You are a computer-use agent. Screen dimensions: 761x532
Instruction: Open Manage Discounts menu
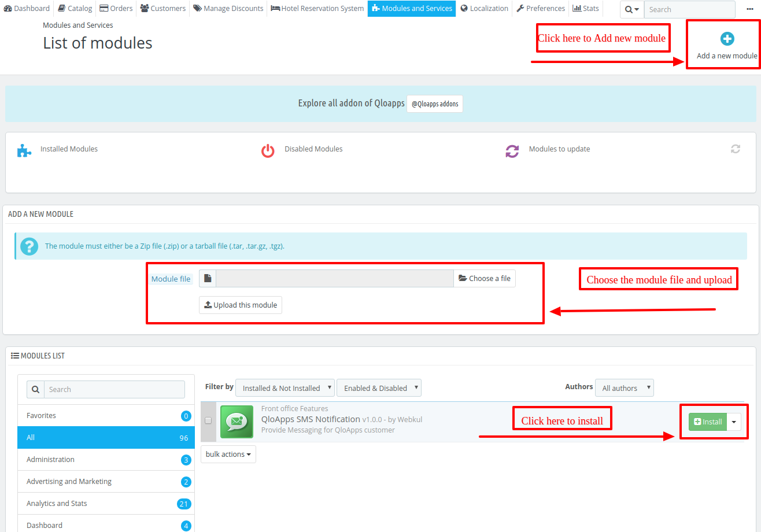pyautogui.click(x=228, y=8)
